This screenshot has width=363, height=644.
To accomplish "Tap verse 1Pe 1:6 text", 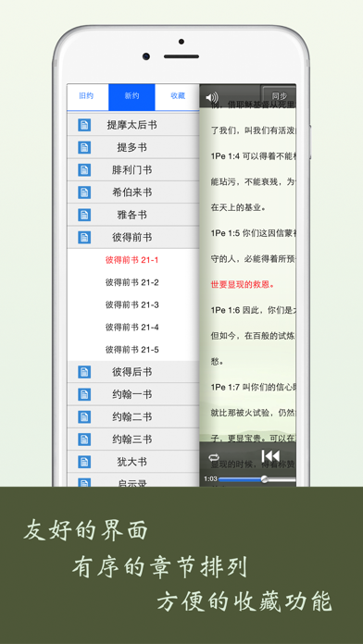I will (x=253, y=310).
